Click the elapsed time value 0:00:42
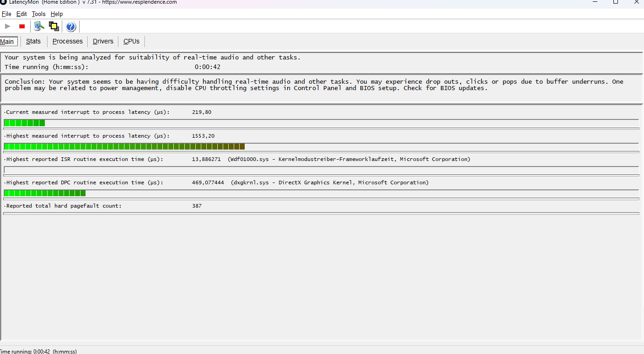 point(208,67)
